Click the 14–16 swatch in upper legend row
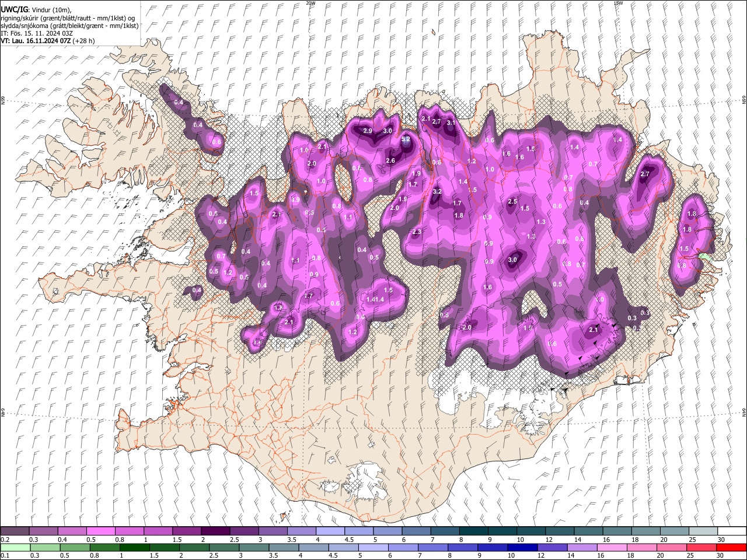The image size is (747, 560). (x=588, y=531)
